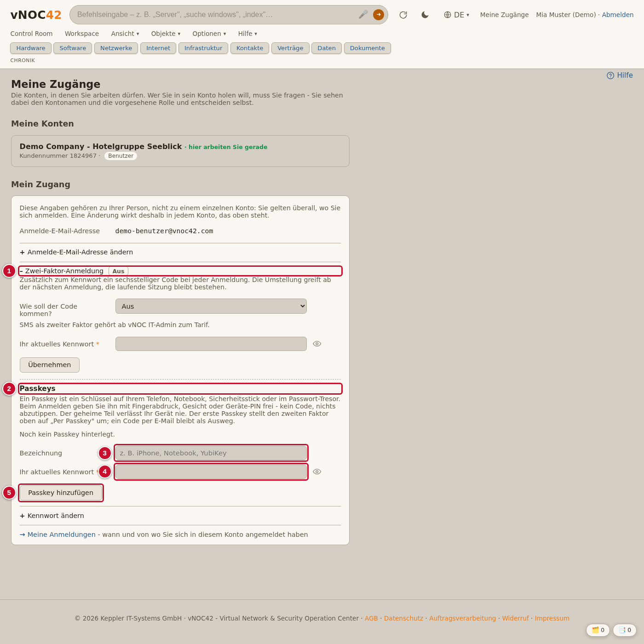This screenshot has height=644, width=644.
Task: Show password in the Passkeys Kennwort field
Action: (317, 472)
